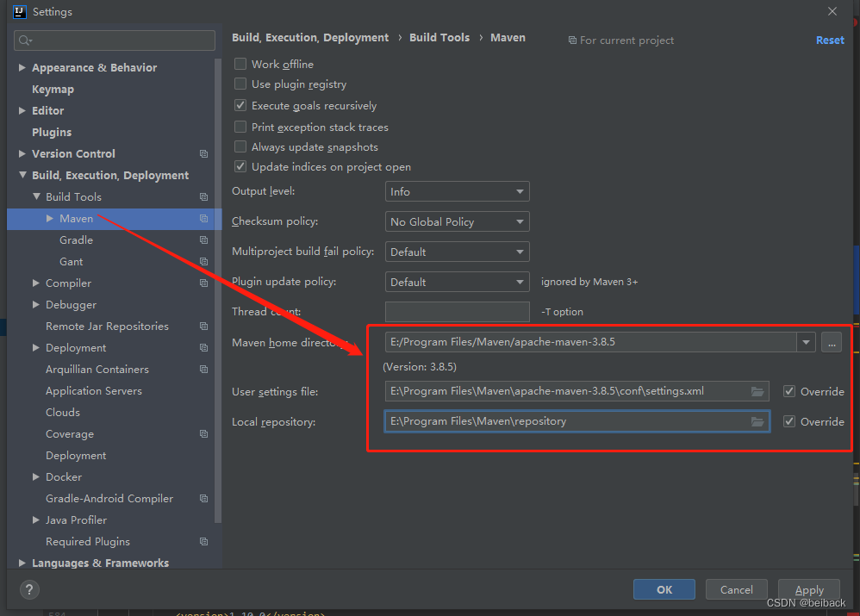The image size is (860, 616).
Task: Open the help question mark button
Action: [29, 590]
